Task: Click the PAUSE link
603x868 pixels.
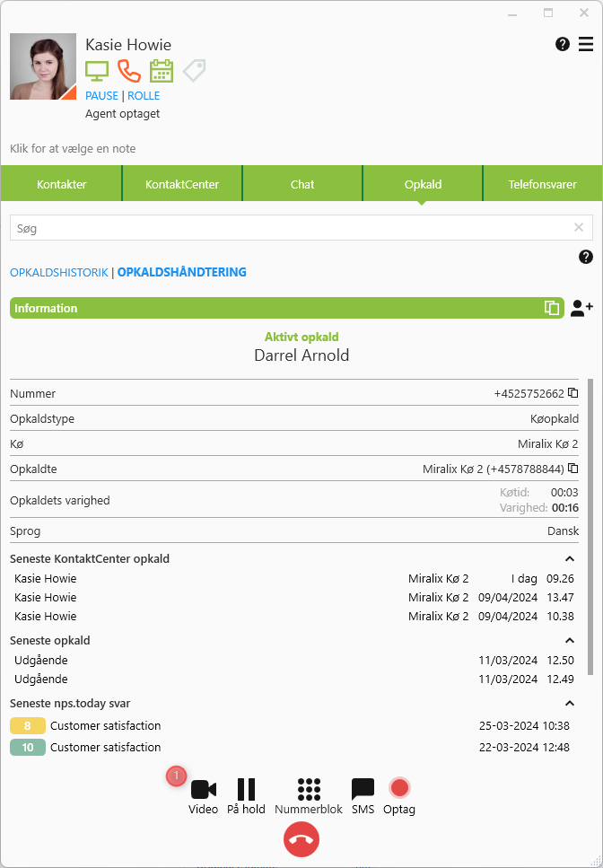Action: tap(101, 96)
